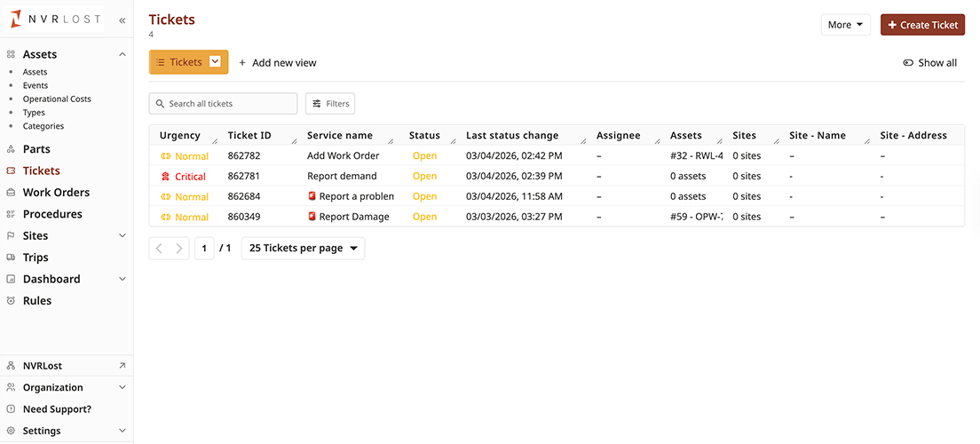Open NVRLost external link arrow icon

click(122, 366)
